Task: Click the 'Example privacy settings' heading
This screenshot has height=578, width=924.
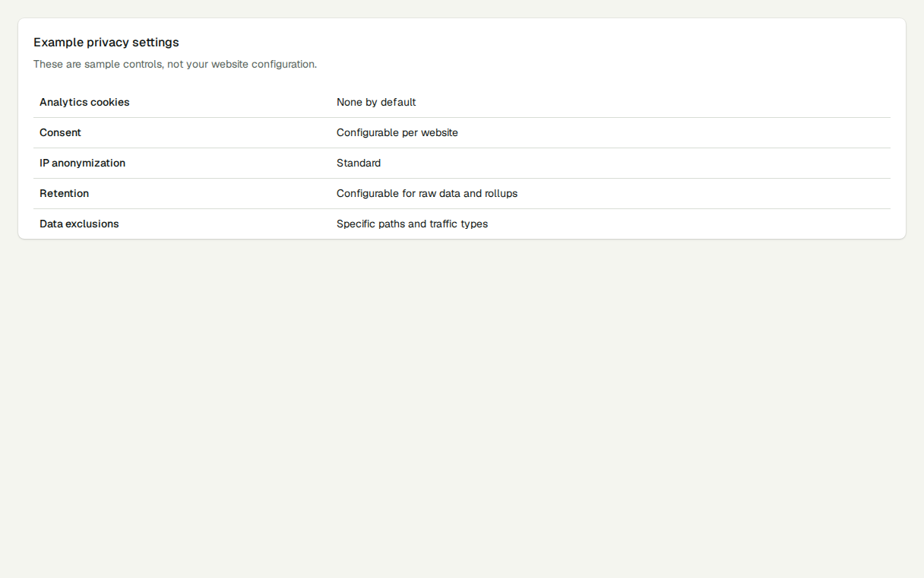Action: point(106,43)
